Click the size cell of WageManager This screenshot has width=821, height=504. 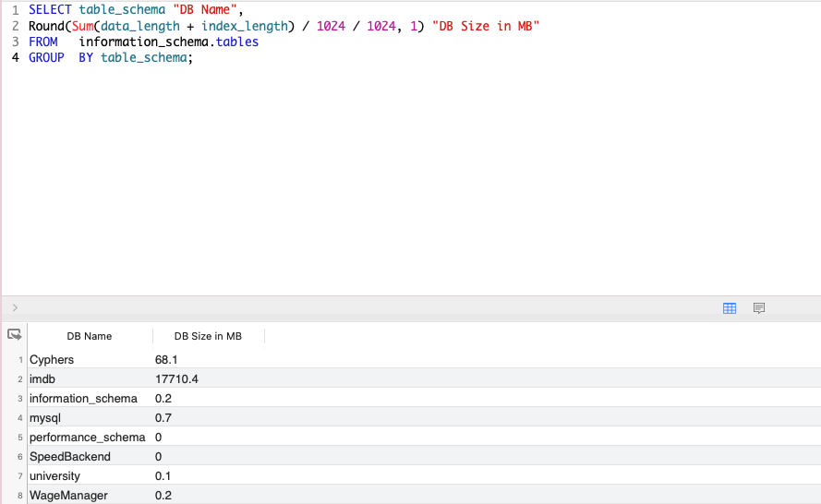tap(163, 495)
